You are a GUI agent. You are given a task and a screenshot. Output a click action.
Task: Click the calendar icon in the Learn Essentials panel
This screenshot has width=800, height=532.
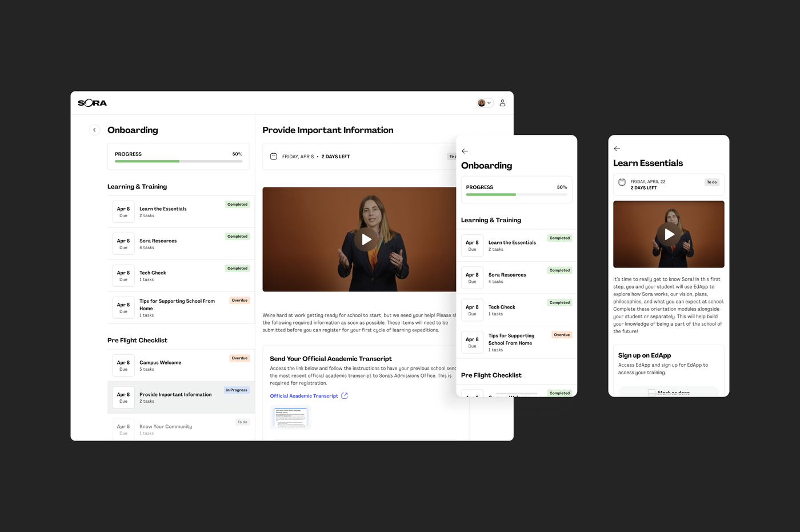pos(622,182)
